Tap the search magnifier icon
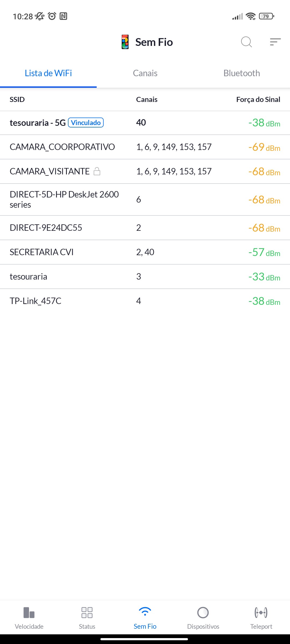290x644 pixels. [246, 42]
